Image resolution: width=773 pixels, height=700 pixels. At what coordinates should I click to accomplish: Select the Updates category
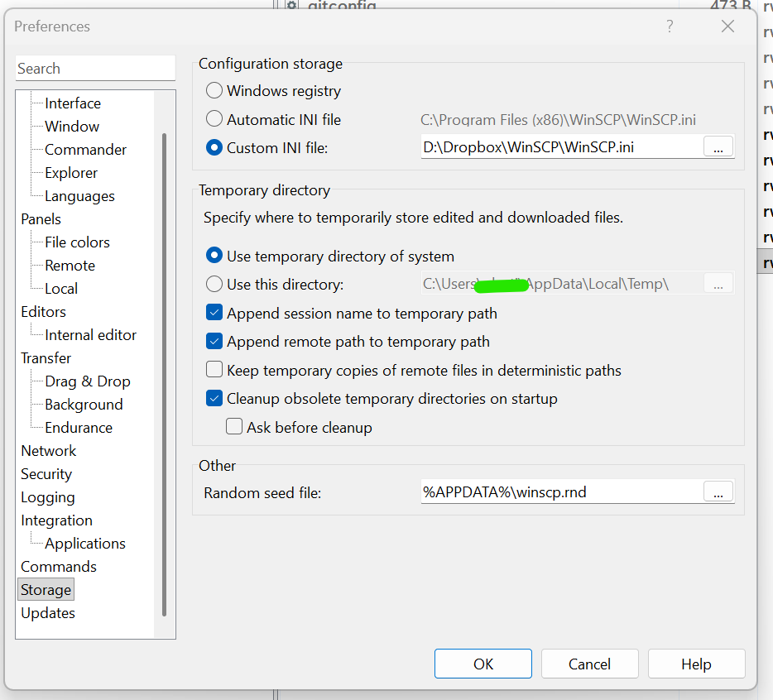click(48, 613)
